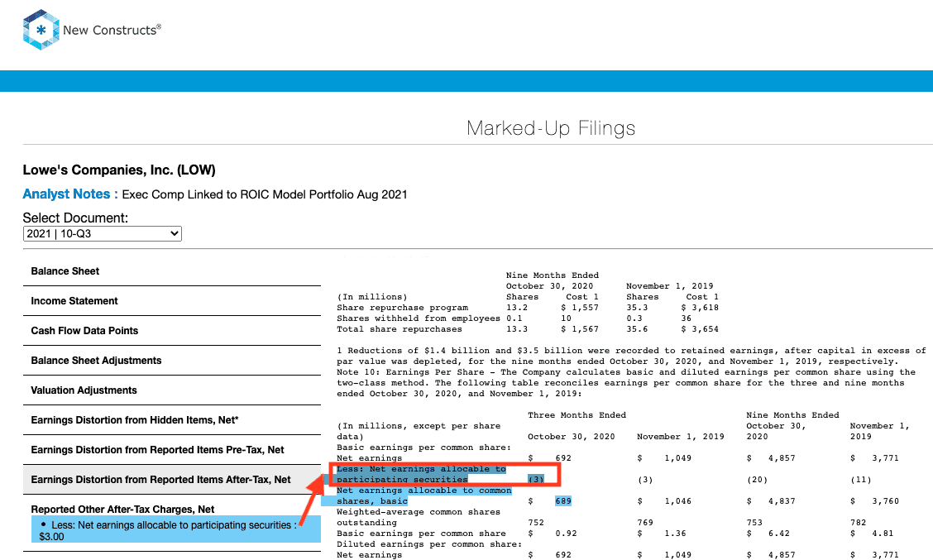The image size is (933, 560).
Task: Open the Income Statement section
Action: pos(172,301)
